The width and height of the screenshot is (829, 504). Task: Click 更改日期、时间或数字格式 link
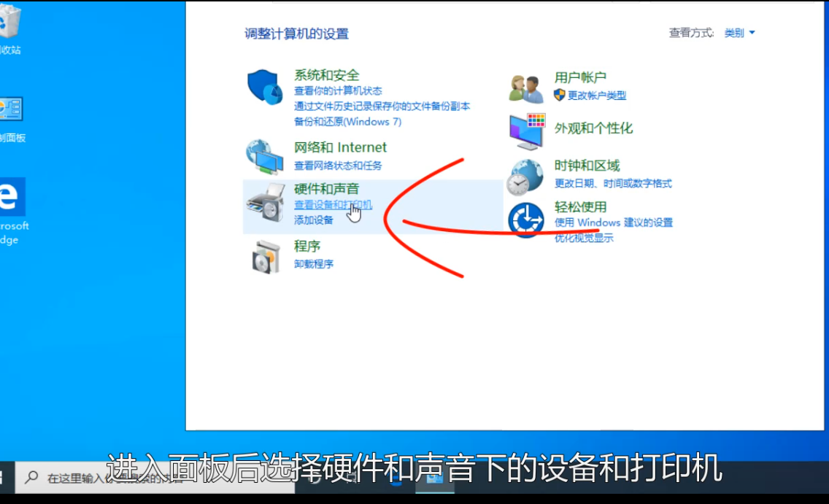click(x=613, y=183)
